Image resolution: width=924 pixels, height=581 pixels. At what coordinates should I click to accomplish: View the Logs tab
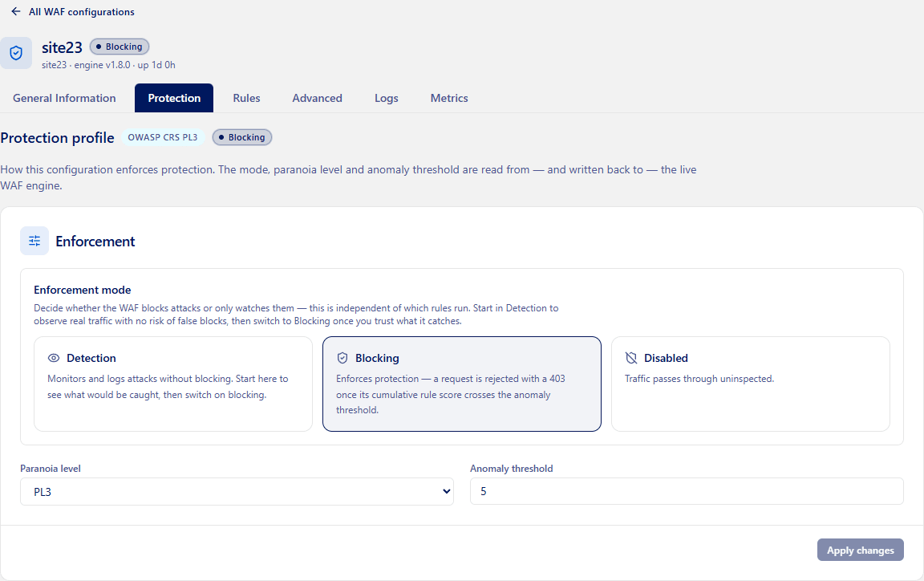(x=387, y=98)
